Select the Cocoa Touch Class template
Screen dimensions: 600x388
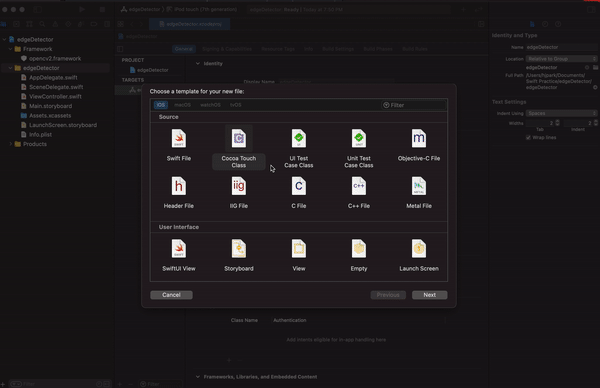(238, 147)
